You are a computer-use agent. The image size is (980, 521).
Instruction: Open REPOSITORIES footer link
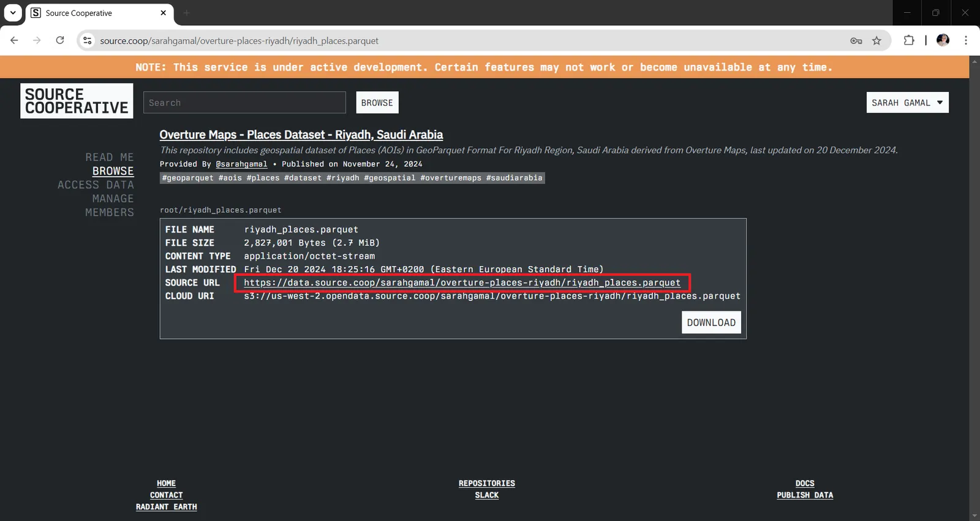tap(487, 484)
